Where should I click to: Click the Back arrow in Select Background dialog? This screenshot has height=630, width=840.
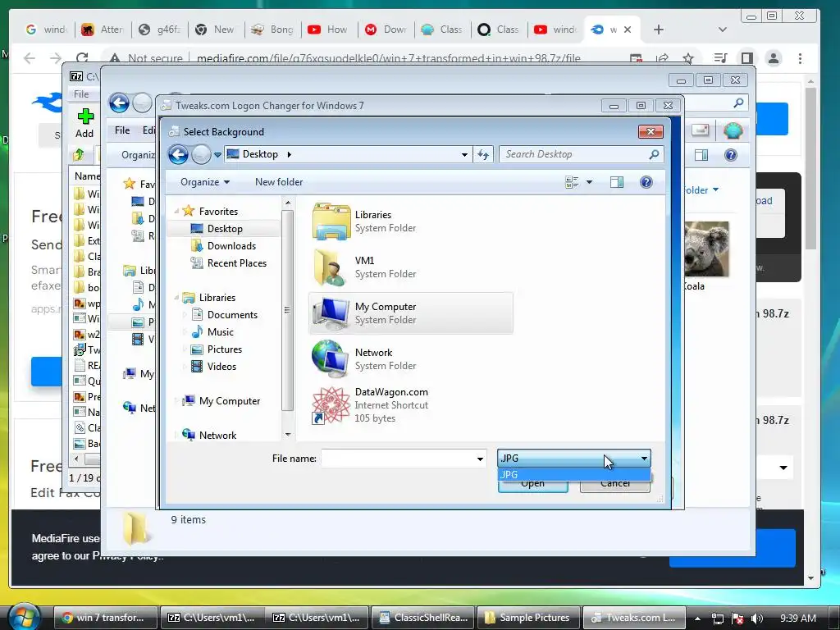178,154
